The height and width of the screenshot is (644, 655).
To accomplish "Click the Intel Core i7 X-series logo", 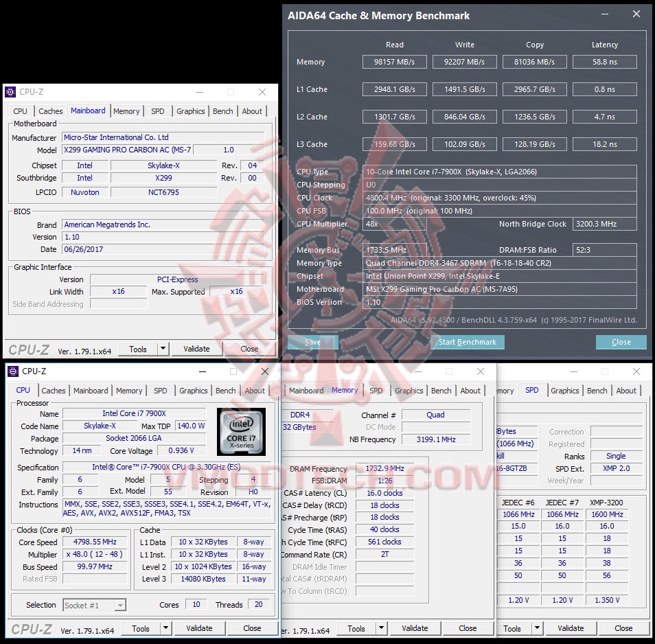I will 242,431.
